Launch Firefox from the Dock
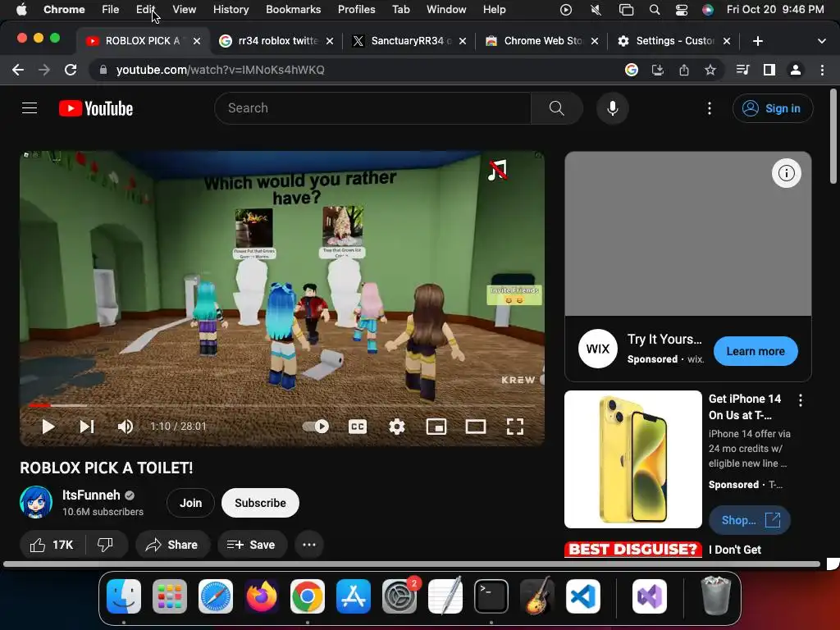Screen dimensions: 840x630 tap(262, 596)
